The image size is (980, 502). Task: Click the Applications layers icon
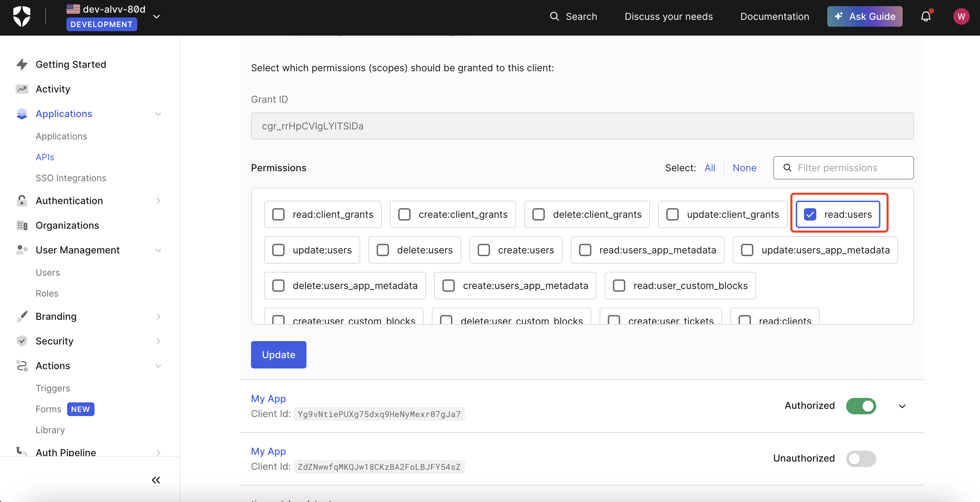22,114
